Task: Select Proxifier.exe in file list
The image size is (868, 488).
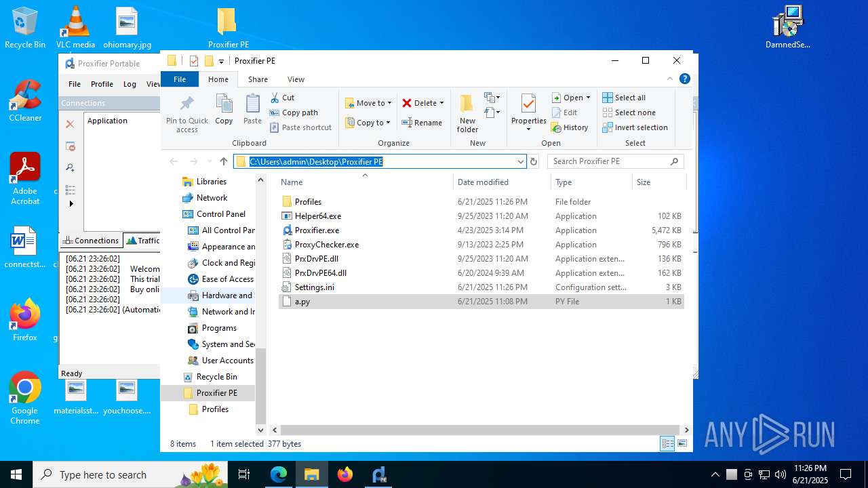Action: tap(481, 230)
